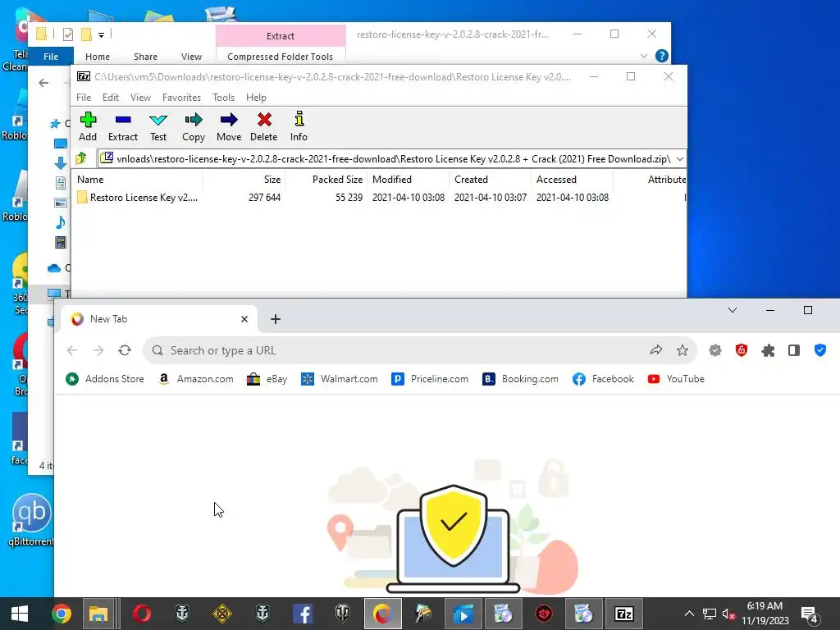Open the 7-Zip File menu
The image size is (840, 630).
84,98
